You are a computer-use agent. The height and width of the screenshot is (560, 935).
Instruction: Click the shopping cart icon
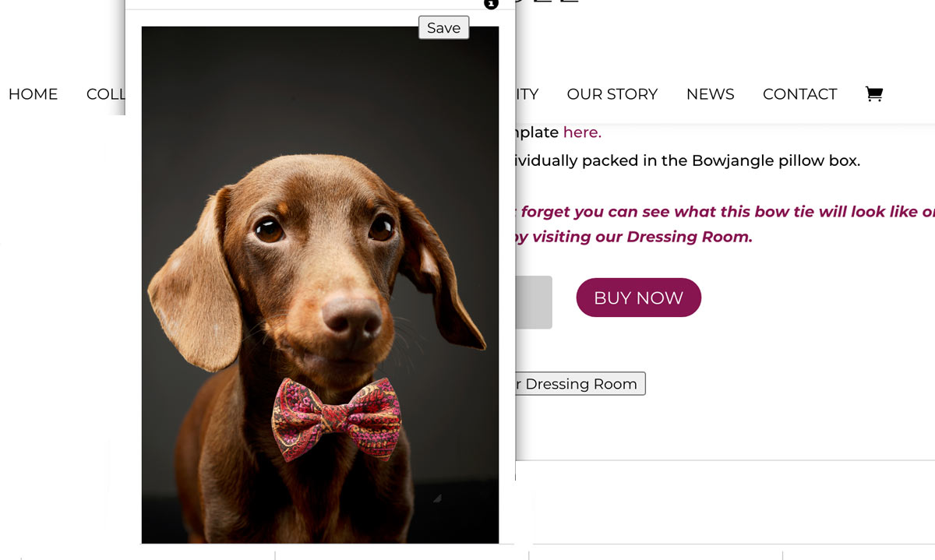(x=873, y=94)
